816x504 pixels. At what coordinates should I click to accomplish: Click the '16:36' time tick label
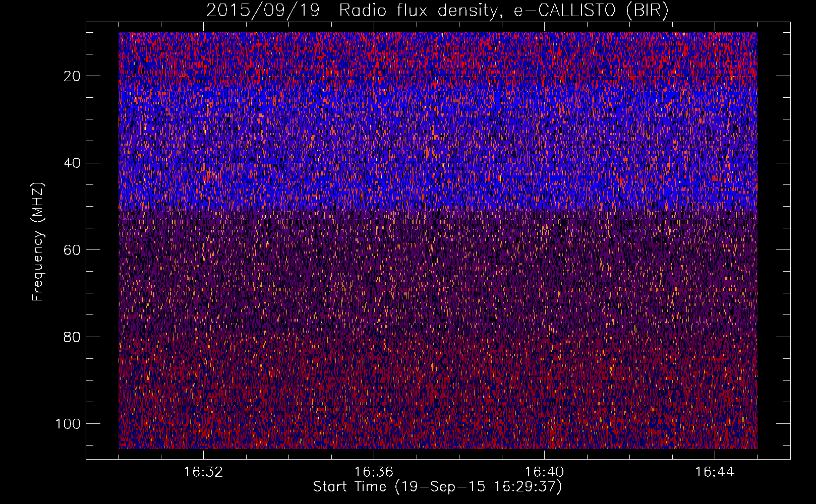(x=374, y=472)
